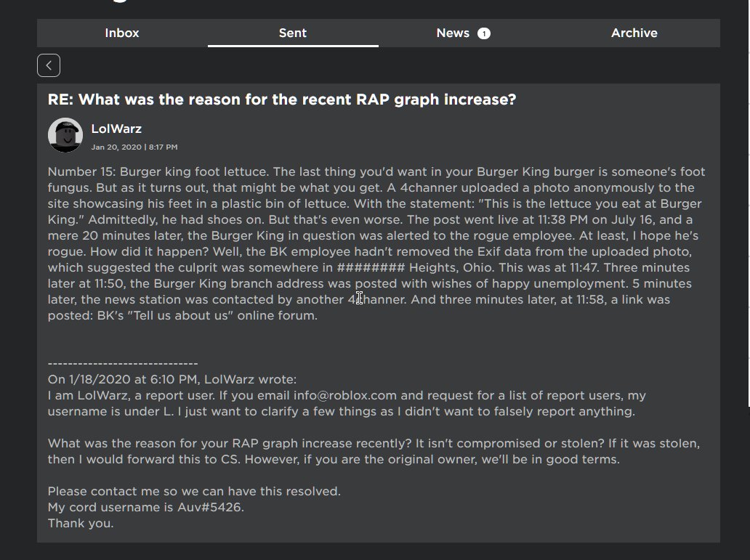This screenshot has width=750, height=560.
Task: Select the Sent tab
Action: click(x=293, y=33)
